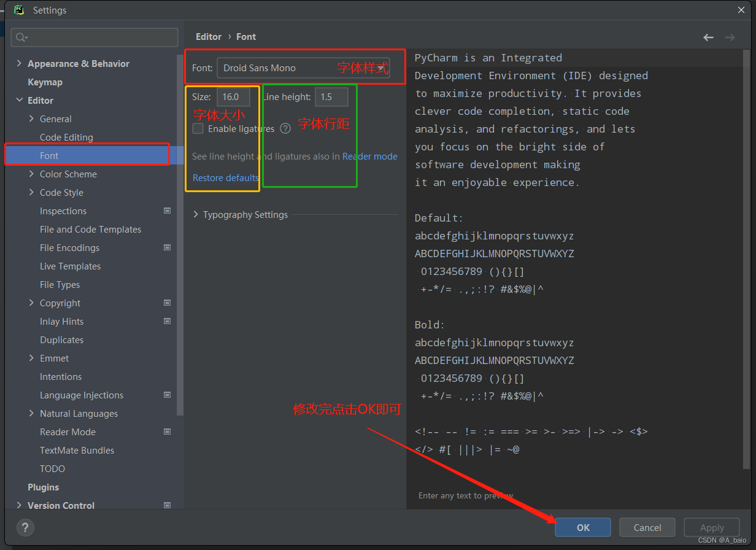This screenshot has width=756, height=550.
Task: Click the Apply button
Action: click(x=712, y=527)
